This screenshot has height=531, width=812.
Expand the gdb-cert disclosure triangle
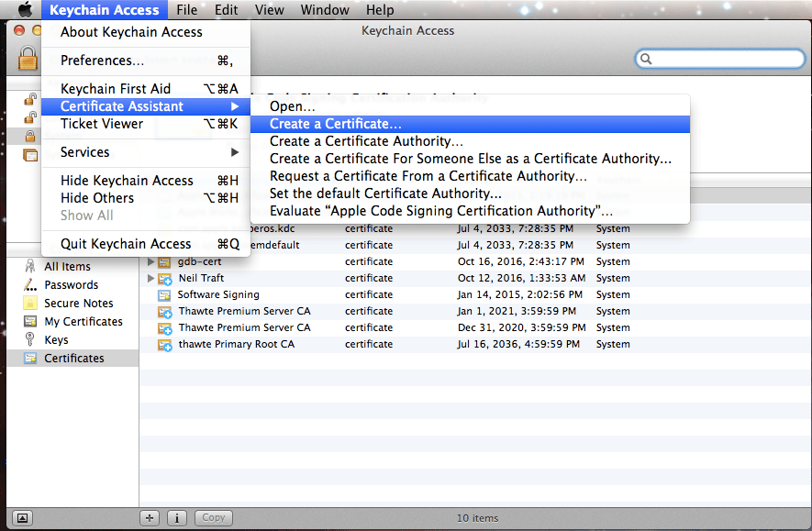pos(150,262)
